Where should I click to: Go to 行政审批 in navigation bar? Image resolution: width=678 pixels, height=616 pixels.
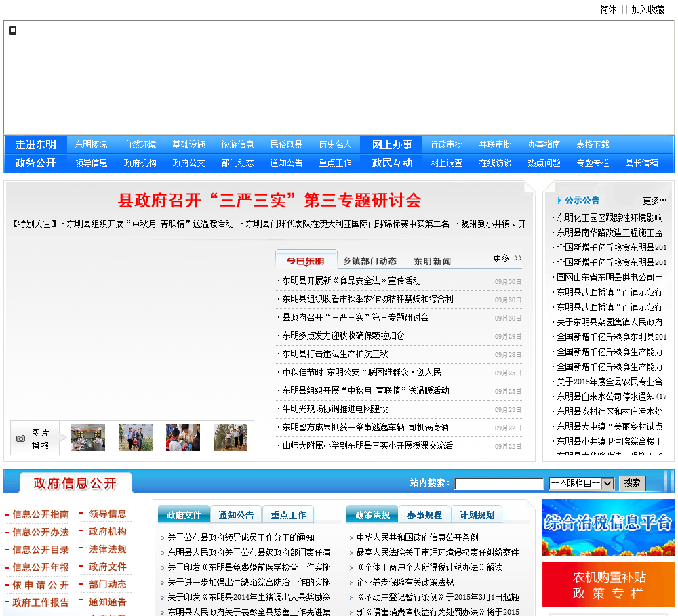coord(446,144)
